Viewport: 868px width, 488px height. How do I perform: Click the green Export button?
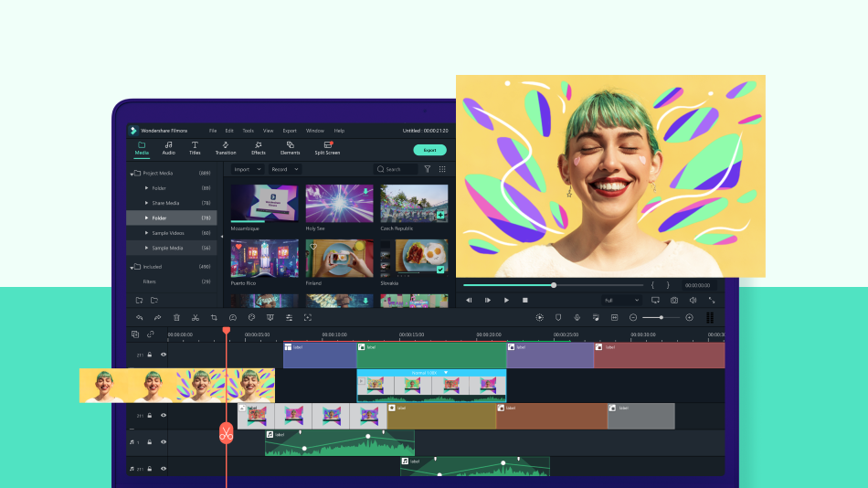tap(429, 150)
